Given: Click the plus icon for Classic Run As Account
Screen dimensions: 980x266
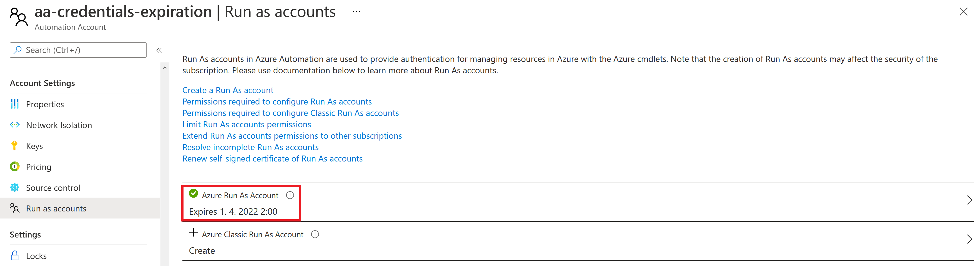Looking at the screenshot, I should pyautogui.click(x=193, y=233).
